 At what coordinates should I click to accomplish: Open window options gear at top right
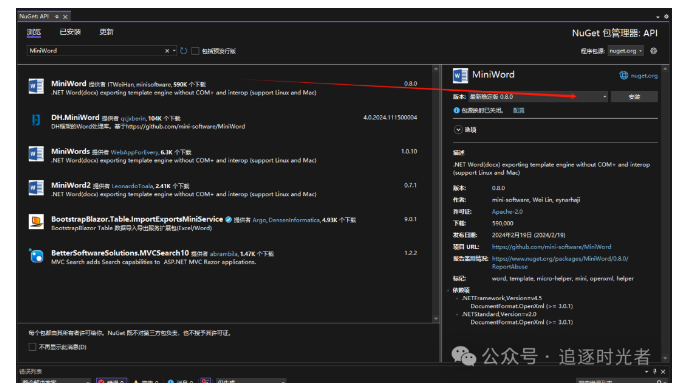pyautogui.click(x=666, y=17)
